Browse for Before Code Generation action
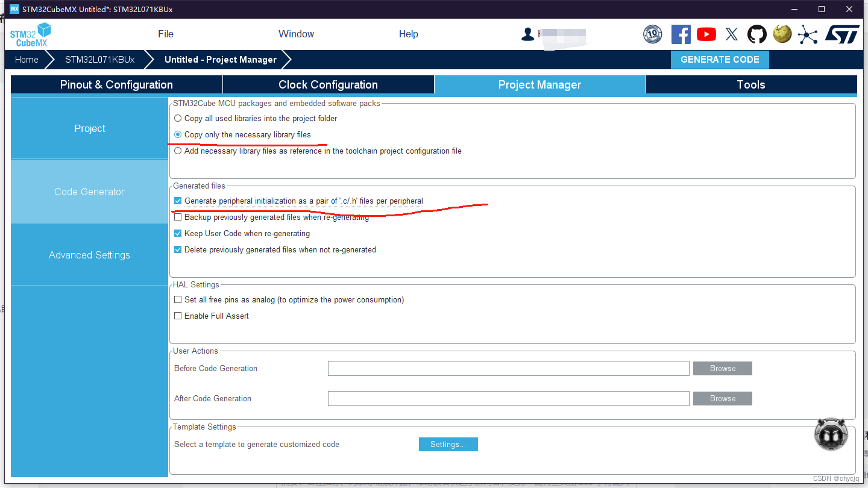Screen dimensions: 868x488 tap(723, 369)
